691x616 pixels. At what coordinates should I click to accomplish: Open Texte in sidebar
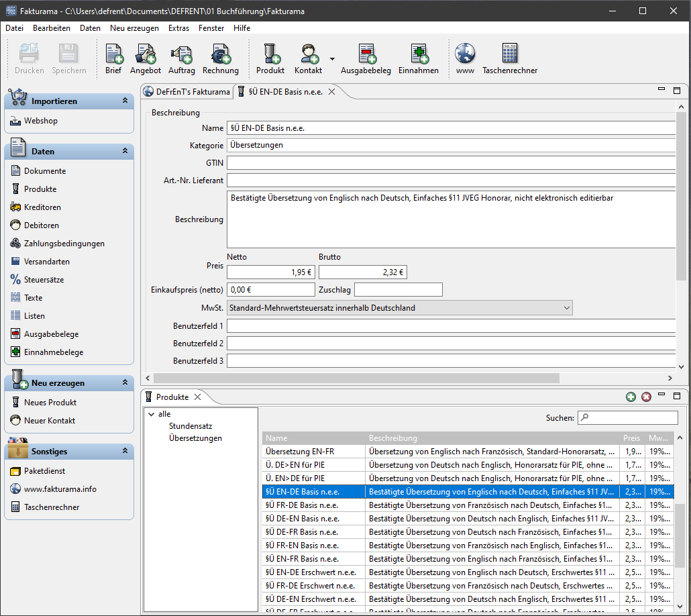click(26, 298)
